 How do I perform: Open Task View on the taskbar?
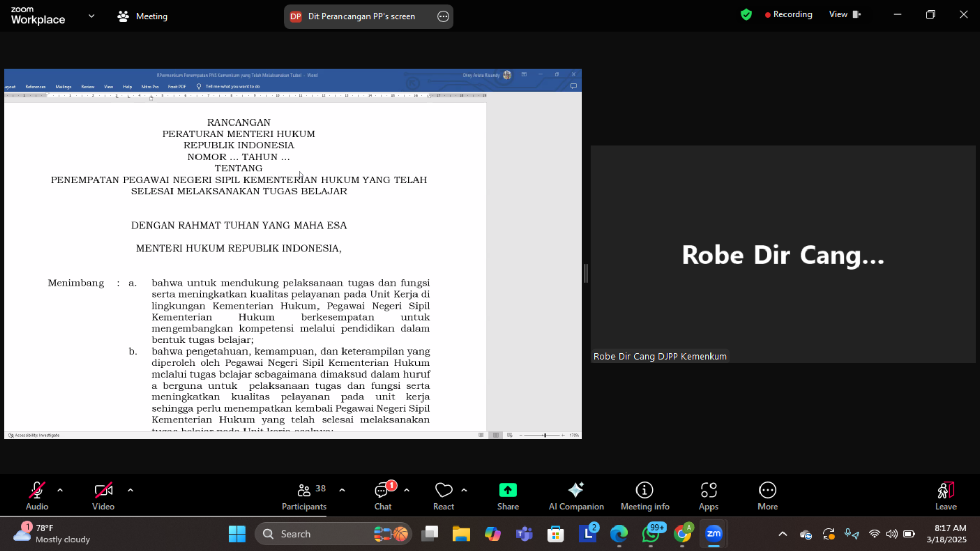coord(430,534)
